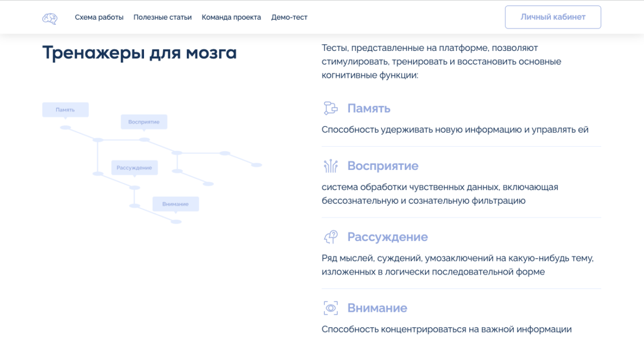This screenshot has height=360, width=644.
Task: Select the Рассуждение label bubble in the diagram
Action: click(x=134, y=168)
